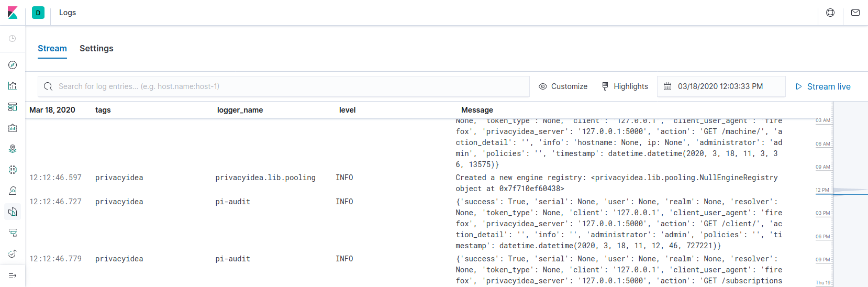Click INFO level in 12:12:46.597 row
868x287 pixels.
point(344,178)
